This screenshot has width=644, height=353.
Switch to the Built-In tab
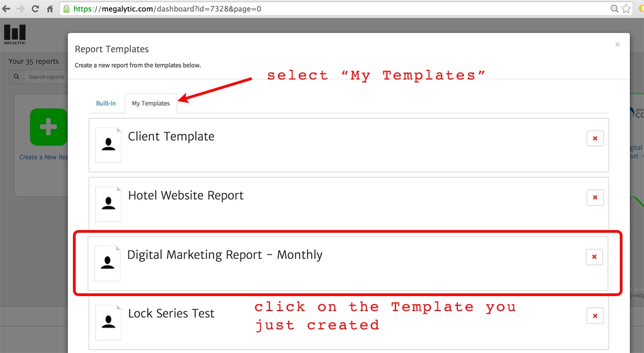[x=106, y=103]
